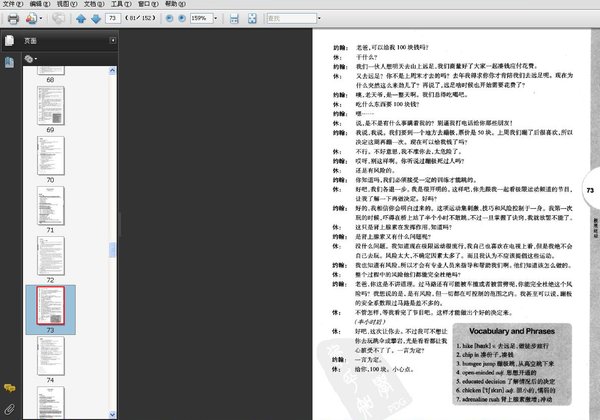This screenshot has height=420, width=600.
Task: Click the zoom out button
Action: [169, 18]
